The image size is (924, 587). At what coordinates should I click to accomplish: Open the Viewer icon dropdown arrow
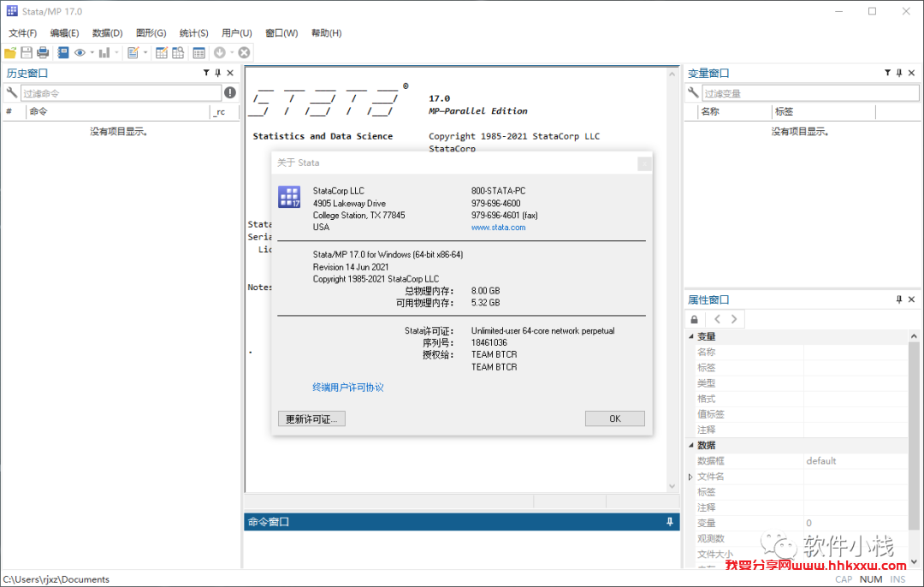pos(92,52)
